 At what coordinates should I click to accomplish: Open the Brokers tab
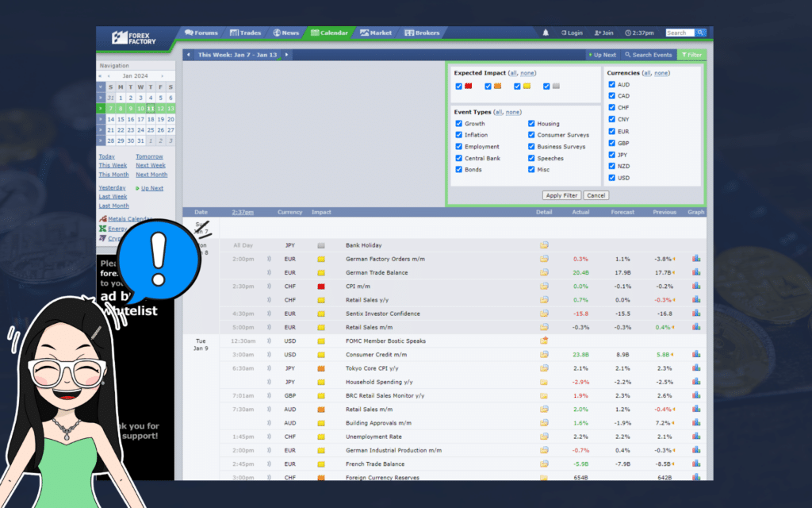tap(422, 33)
